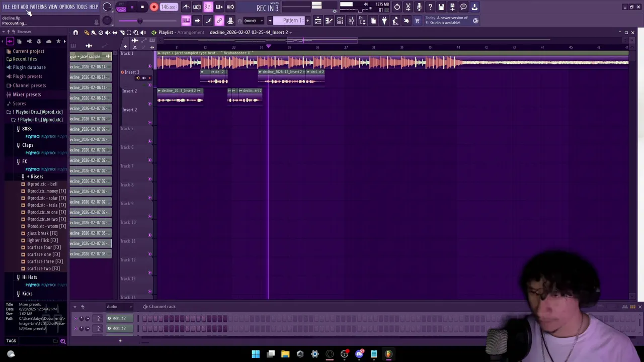Viewport: 644px width, 362px height.
Task: Open the FILE menu
Action: [x=6, y=7]
